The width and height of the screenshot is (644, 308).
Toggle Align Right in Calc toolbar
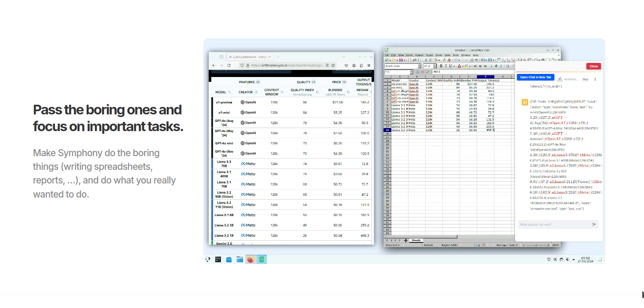point(485,66)
